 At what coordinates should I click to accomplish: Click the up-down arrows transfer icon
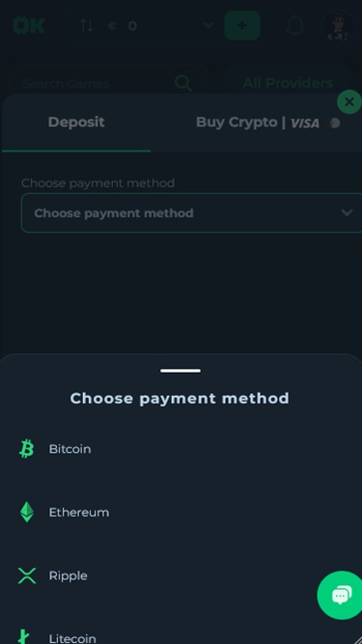pos(87,25)
